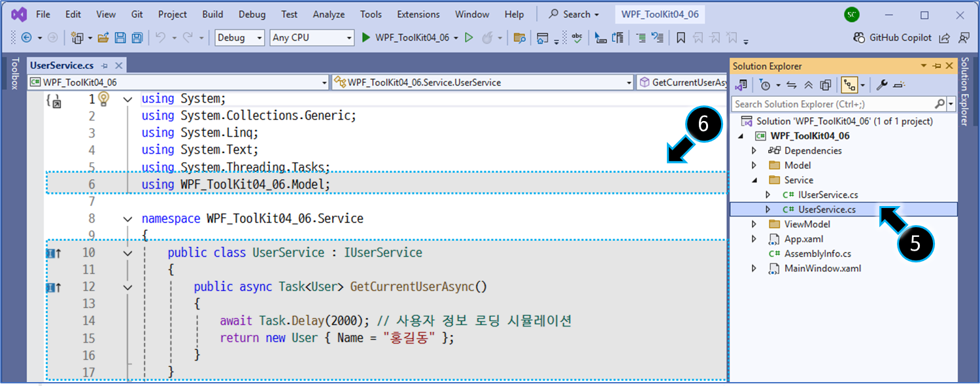Click the Hot Reload flame icon
980x386 pixels.
[488, 38]
